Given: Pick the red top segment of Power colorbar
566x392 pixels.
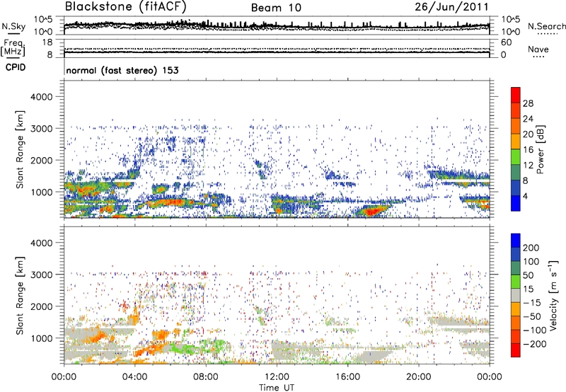Looking at the screenshot, I should [x=516, y=96].
